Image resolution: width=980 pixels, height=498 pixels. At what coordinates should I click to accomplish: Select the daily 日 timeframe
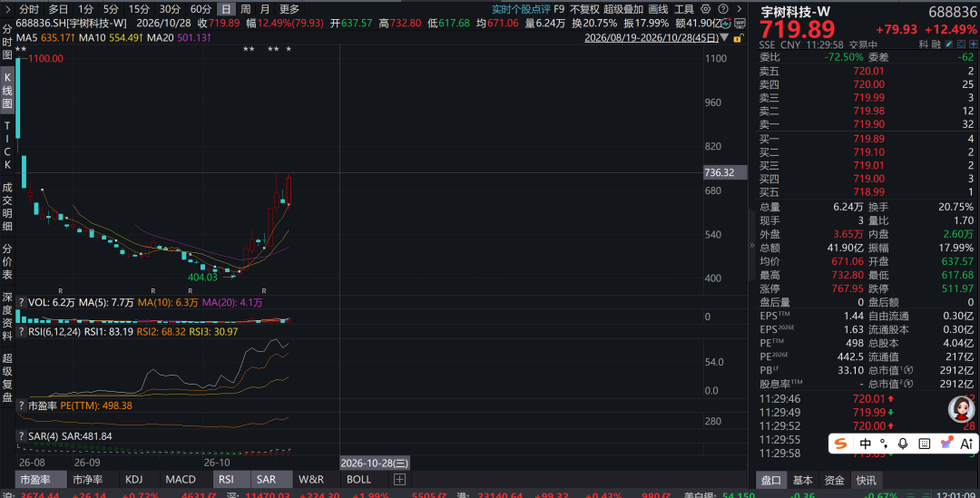226,9
